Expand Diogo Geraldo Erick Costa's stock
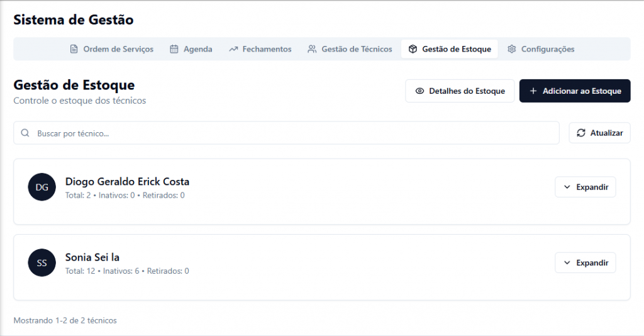The image size is (644, 336). pos(585,187)
